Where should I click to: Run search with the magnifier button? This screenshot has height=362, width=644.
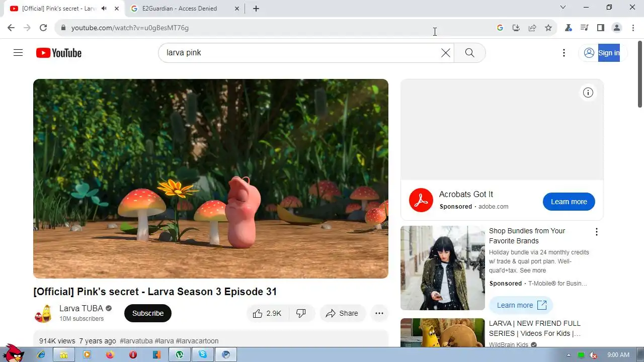coord(469,53)
